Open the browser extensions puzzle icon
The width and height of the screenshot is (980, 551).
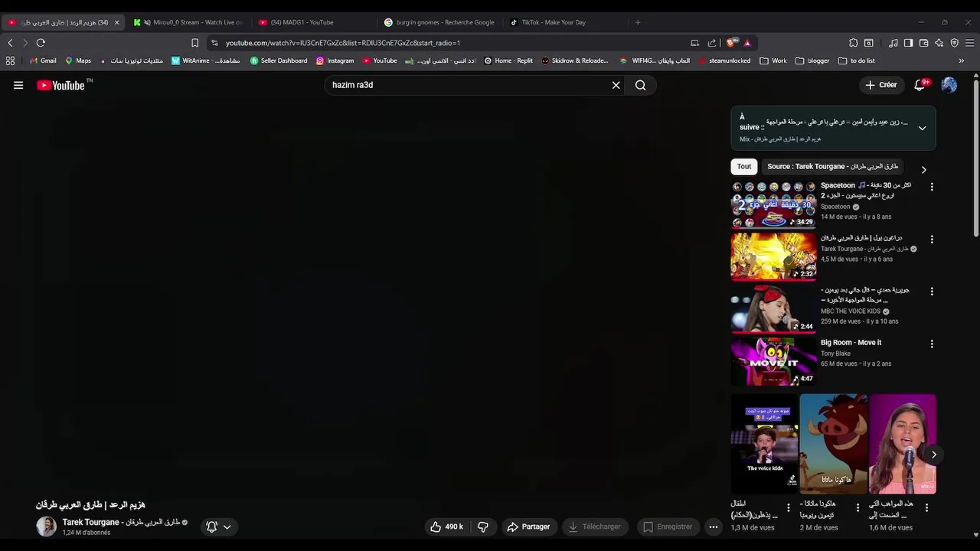[x=854, y=43]
